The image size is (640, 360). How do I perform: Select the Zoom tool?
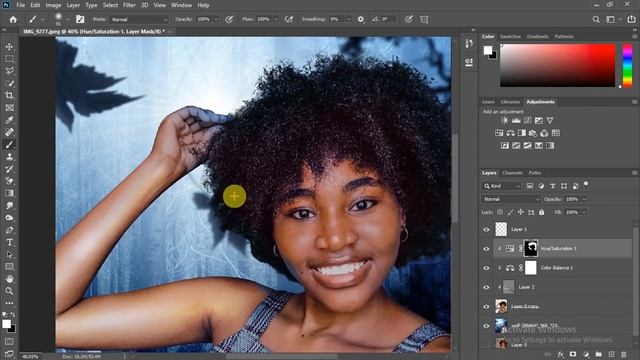click(9, 291)
